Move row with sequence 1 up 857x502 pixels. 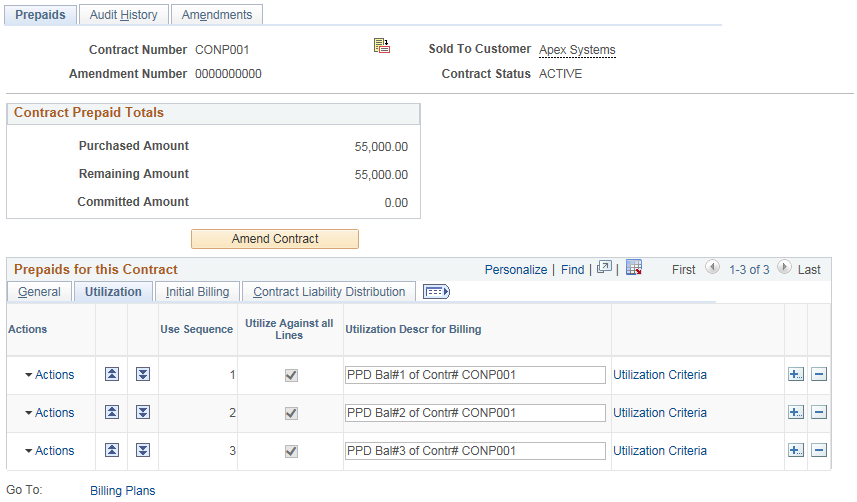(112, 374)
